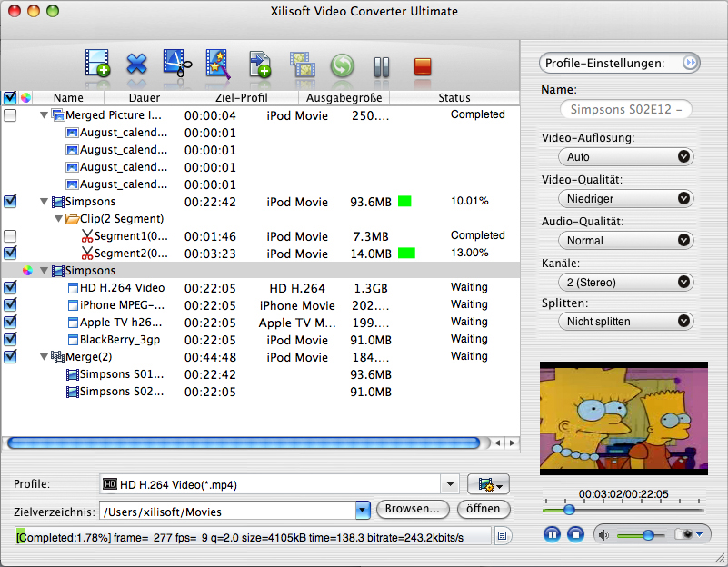Screen dimensions: 728x567
Task: Click the Add Profile toolbar icon
Action: [x=260, y=64]
